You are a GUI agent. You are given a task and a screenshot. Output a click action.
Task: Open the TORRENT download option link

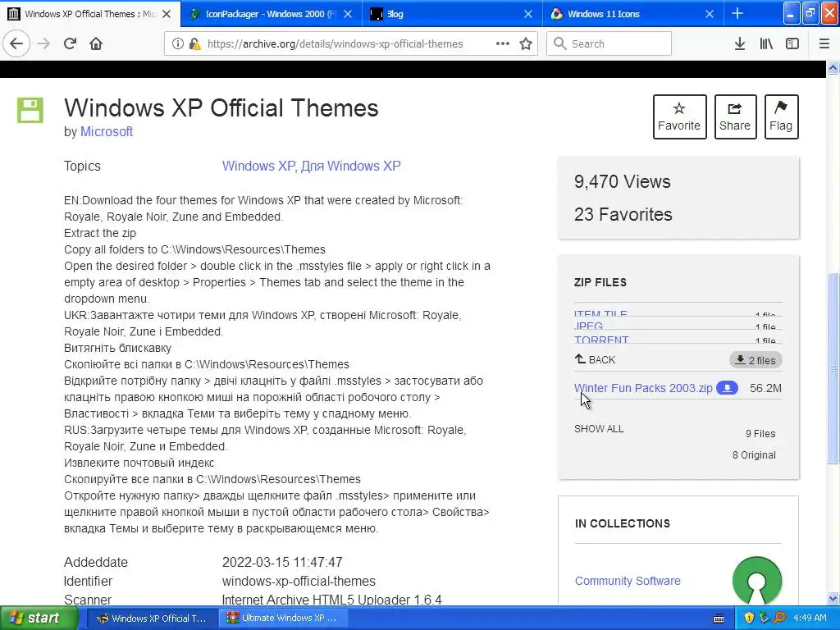click(x=601, y=340)
